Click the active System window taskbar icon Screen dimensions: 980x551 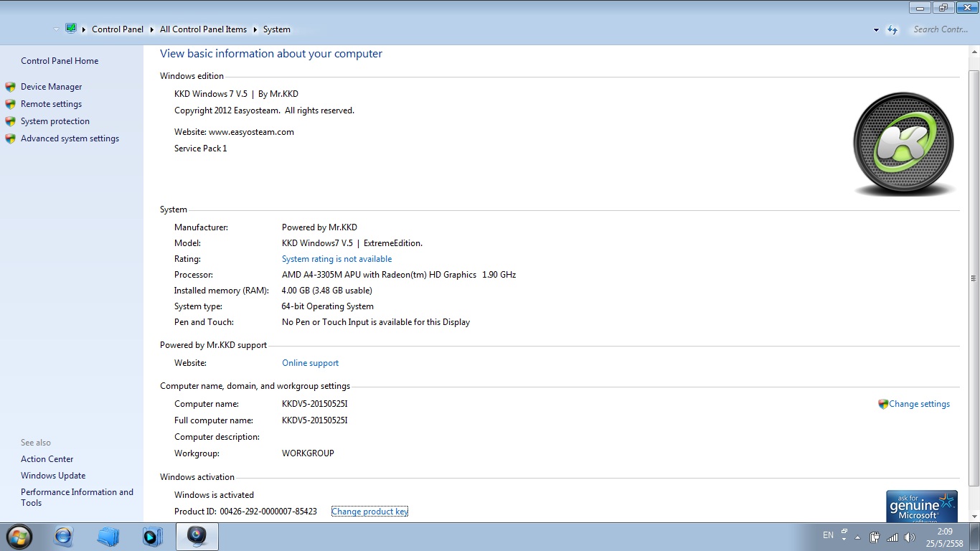pos(197,536)
